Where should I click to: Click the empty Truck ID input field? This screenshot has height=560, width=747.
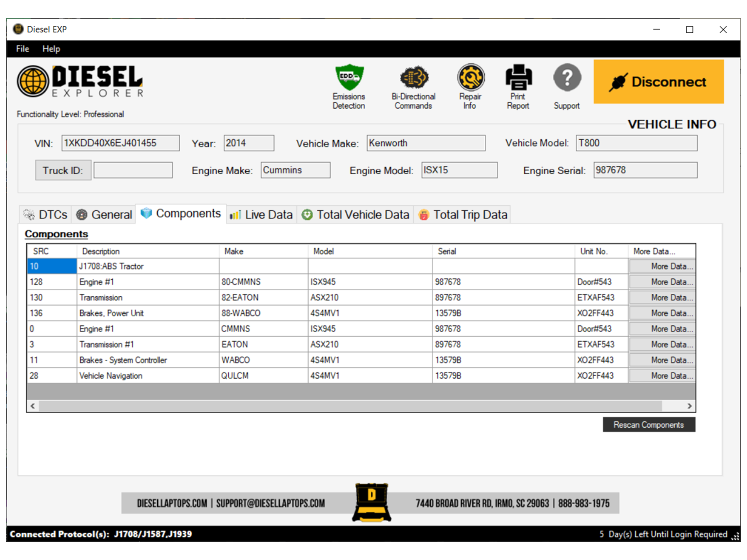pos(133,170)
